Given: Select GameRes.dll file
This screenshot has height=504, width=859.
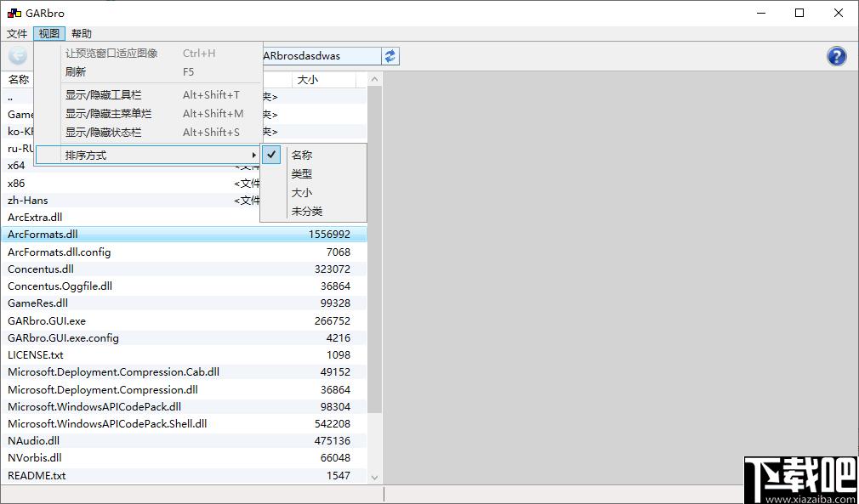Looking at the screenshot, I should coord(184,303).
